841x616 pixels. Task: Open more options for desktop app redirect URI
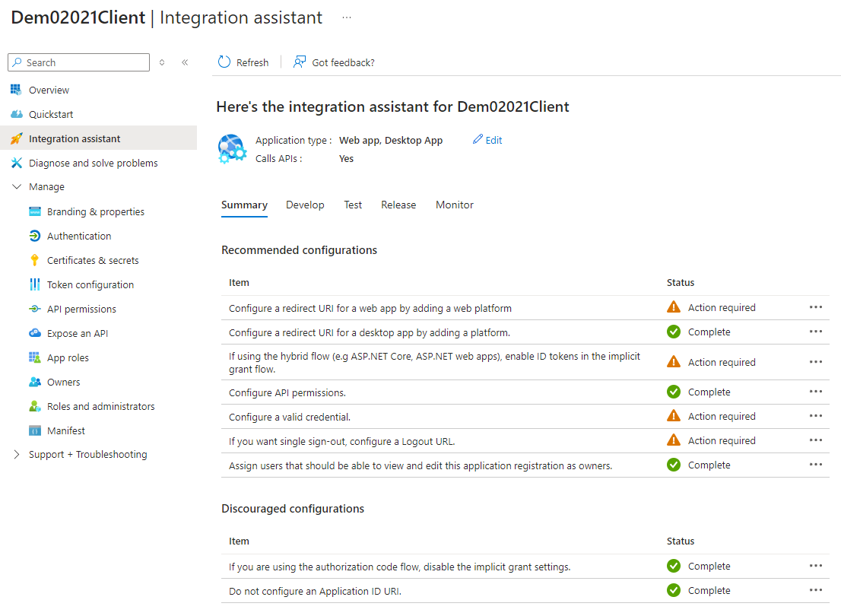[x=816, y=332]
